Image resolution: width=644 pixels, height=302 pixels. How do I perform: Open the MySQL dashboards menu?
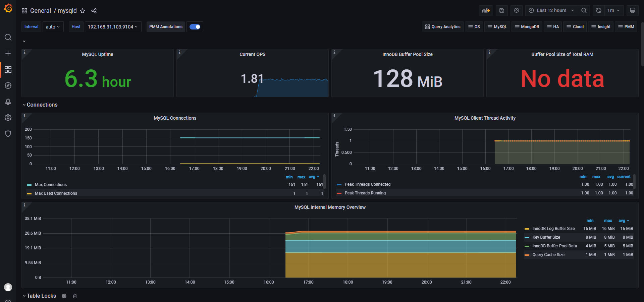point(497,27)
